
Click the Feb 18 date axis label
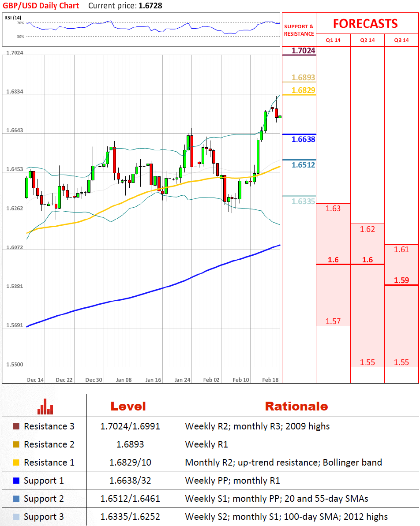270,380
